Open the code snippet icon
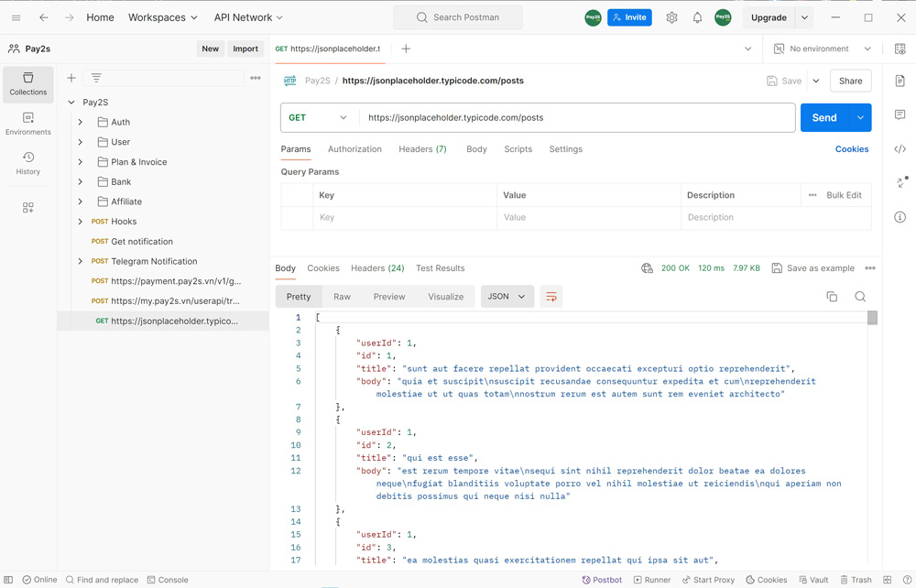This screenshot has width=916, height=588. tap(900, 149)
